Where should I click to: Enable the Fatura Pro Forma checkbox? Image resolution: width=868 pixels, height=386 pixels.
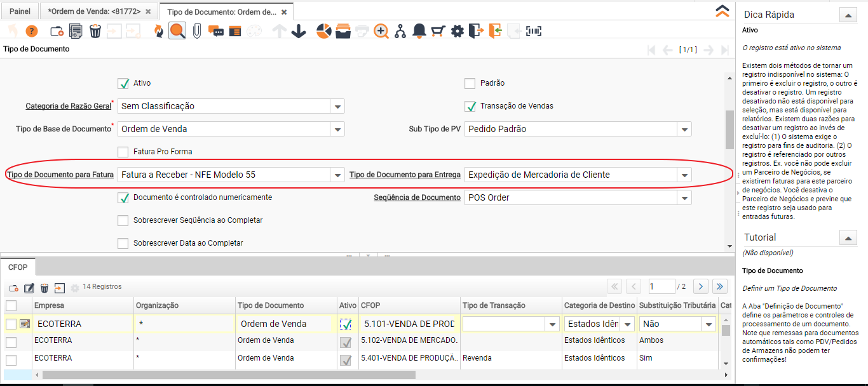(x=123, y=152)
